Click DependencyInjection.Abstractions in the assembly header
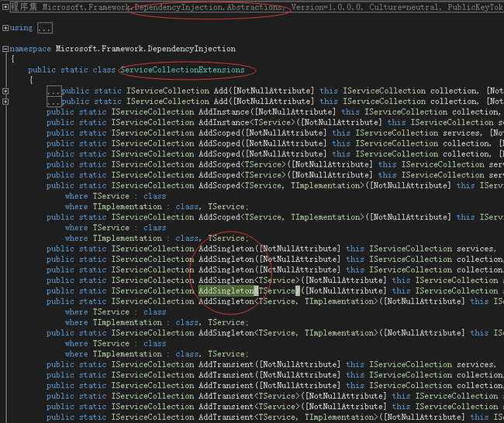504x423 pixels. [208, 7]
